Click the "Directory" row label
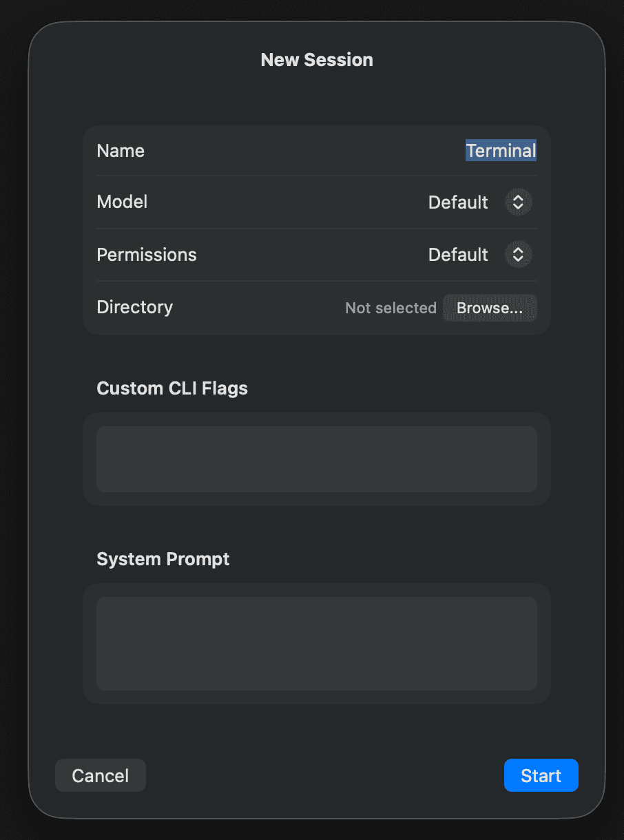This screenshot has height=840, width=624. pyautogui.click(x=135, y=307)
